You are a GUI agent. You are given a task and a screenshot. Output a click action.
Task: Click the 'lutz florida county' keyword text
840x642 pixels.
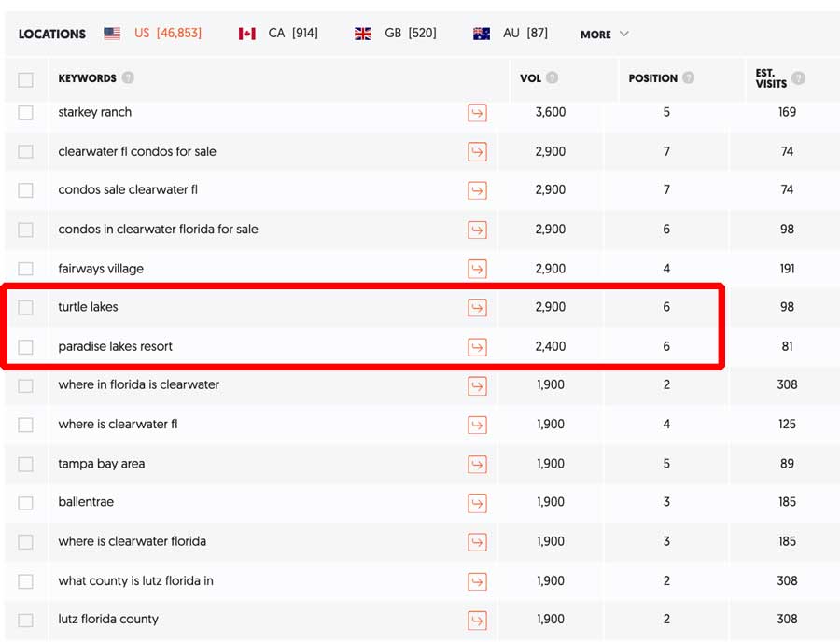[x=108, y=619]
